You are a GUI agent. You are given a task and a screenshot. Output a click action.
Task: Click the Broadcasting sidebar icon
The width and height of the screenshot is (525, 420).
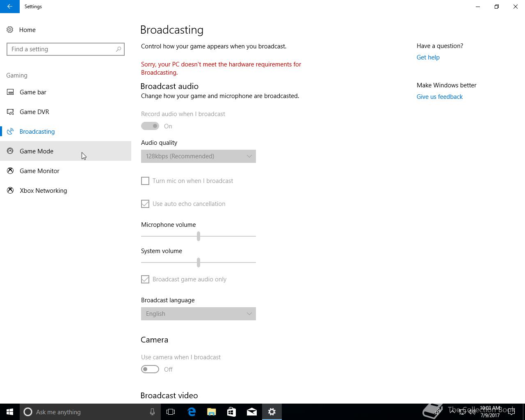10,132
